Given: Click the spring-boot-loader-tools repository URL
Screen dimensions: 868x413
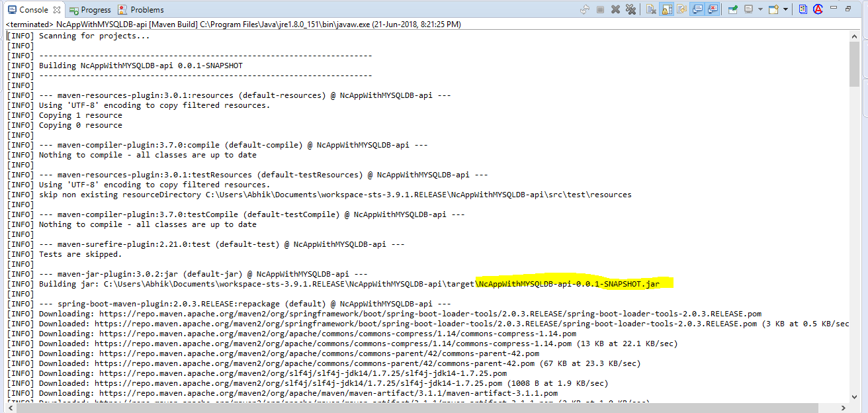Looking at the screenshot, I should point(397,313).
